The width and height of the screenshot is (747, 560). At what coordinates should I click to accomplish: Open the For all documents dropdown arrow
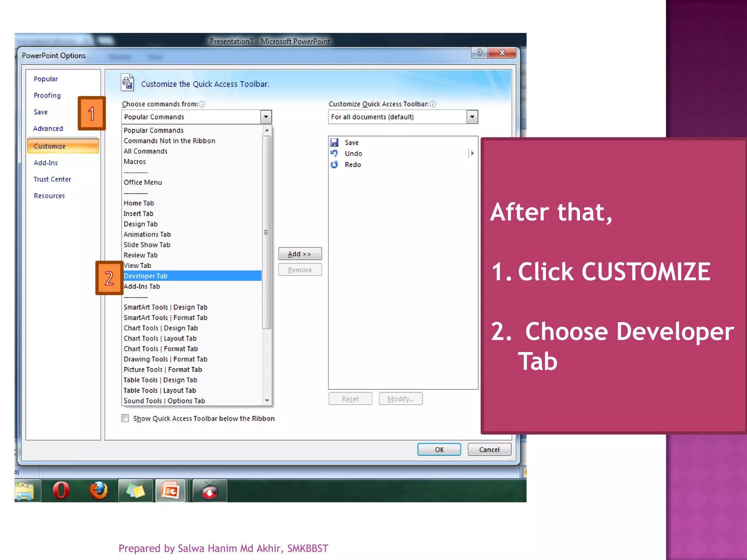click(x=472, y=117)
